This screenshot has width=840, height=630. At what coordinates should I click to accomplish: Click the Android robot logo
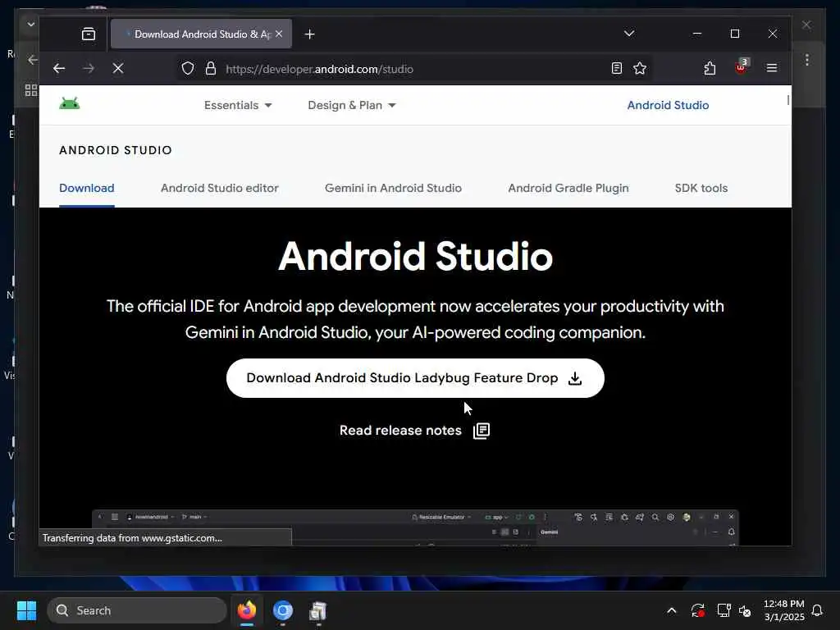click(x=70, y=103)
